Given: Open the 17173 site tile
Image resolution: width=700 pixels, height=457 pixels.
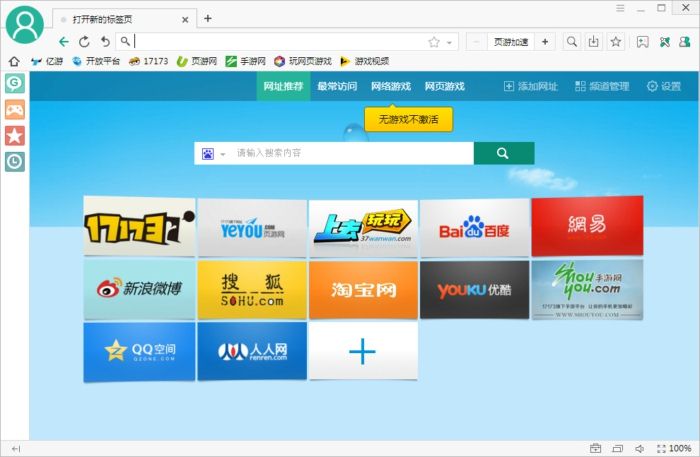Looking at the screenshot, I should click(x=139, y=226).
